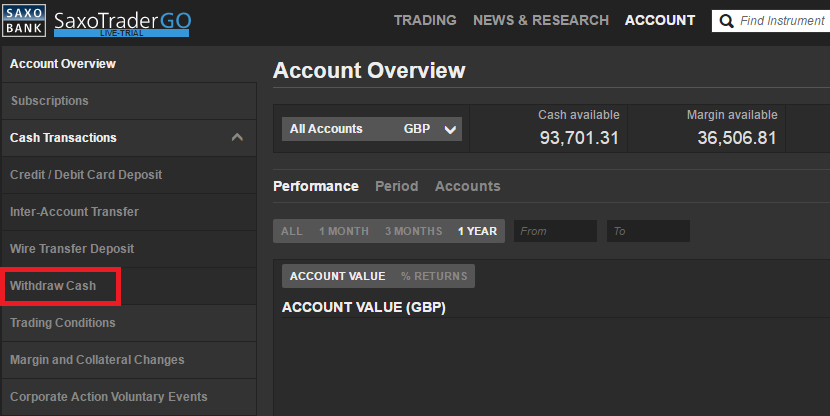Click the search magnifier icon
Screen dimensions: 830x416
726,21
